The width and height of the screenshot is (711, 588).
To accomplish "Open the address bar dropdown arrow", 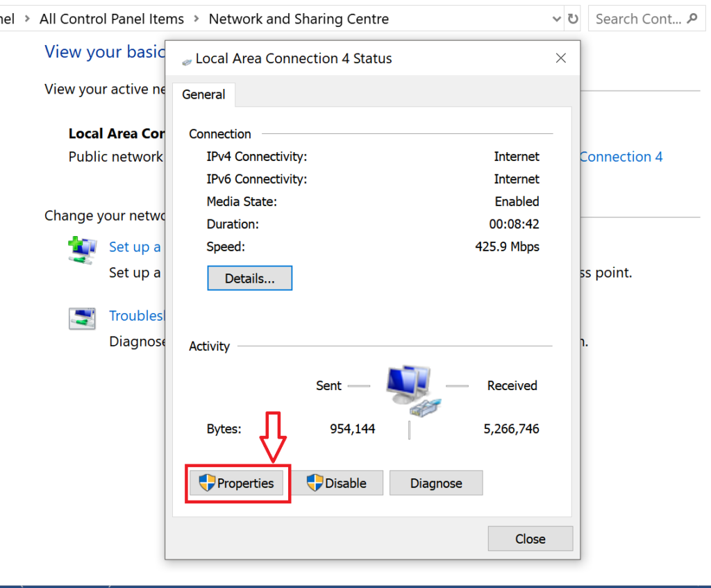I will click(x=556, y=19).
